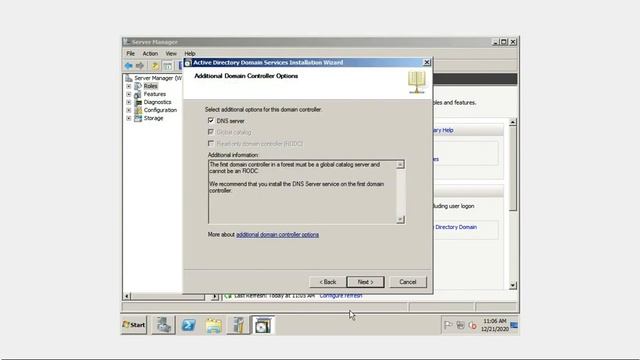Click the 'Additional Domain Controller Options' heading
The width and height of the screenshot is (640, 360).
coord(246,76)
